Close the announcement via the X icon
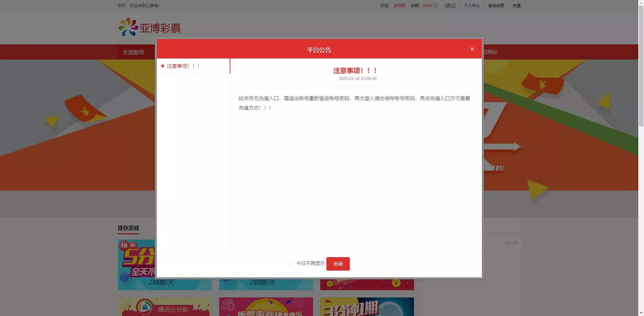The image size is (644, 316). [472, 49]
